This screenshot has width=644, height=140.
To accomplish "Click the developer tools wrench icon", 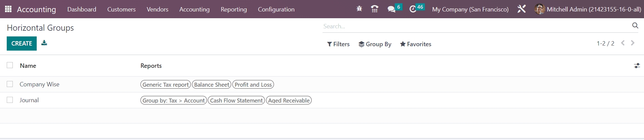I will click(521, 9).
